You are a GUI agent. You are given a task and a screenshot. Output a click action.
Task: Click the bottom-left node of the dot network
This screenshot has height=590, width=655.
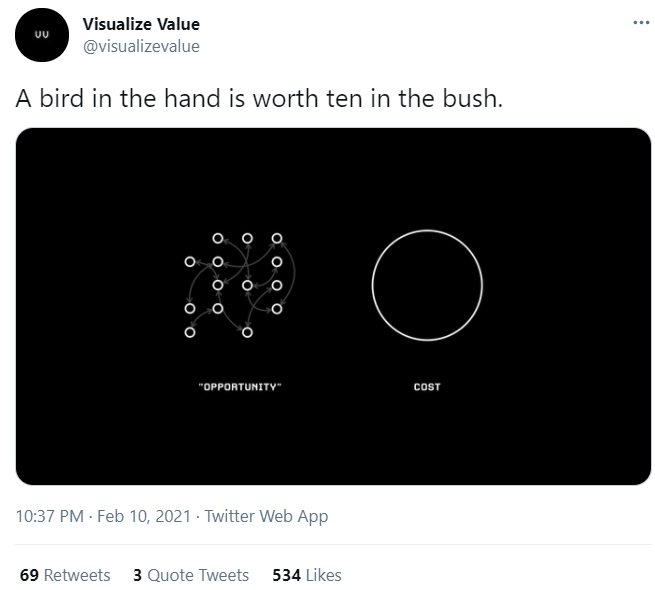(x=189, y=332)
